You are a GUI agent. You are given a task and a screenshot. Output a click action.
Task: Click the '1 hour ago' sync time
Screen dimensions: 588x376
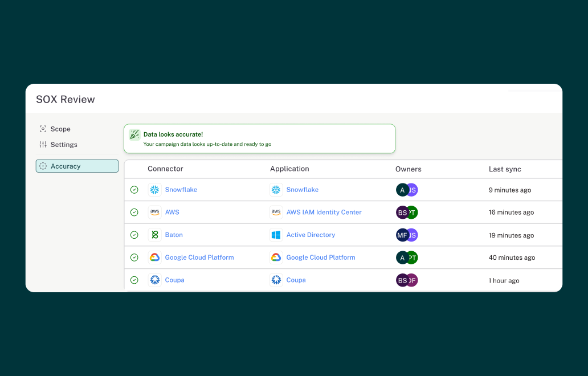click(504, 280)
